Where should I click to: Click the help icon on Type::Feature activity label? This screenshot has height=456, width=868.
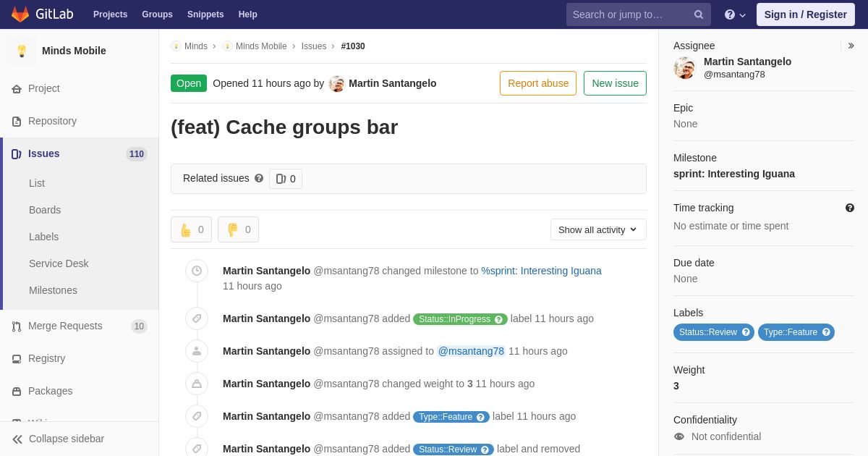480,417
